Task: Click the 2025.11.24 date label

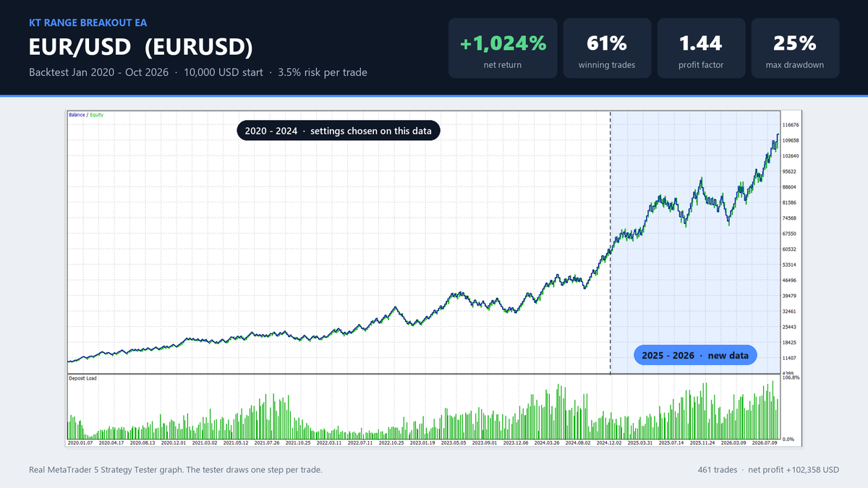Action: [x=703, y=443]
